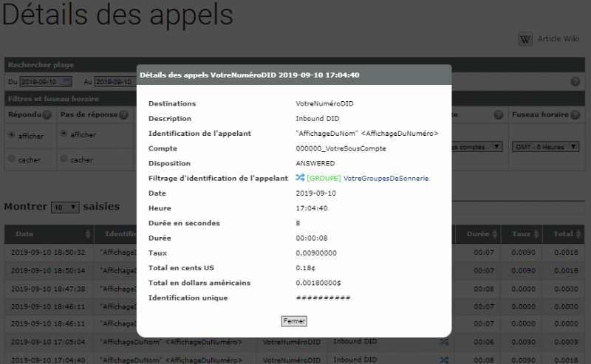Click the ANSWERED disposition value

[x=315, y=163]
